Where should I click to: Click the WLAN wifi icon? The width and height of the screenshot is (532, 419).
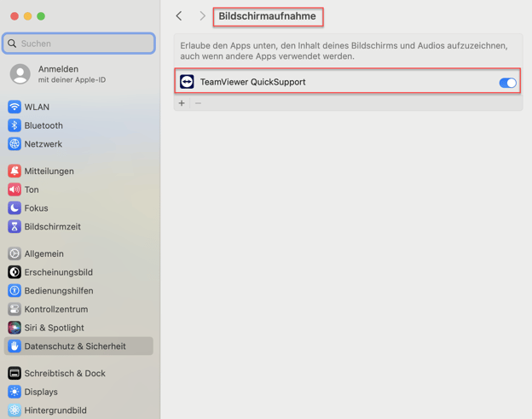click(x=14, y=107)
